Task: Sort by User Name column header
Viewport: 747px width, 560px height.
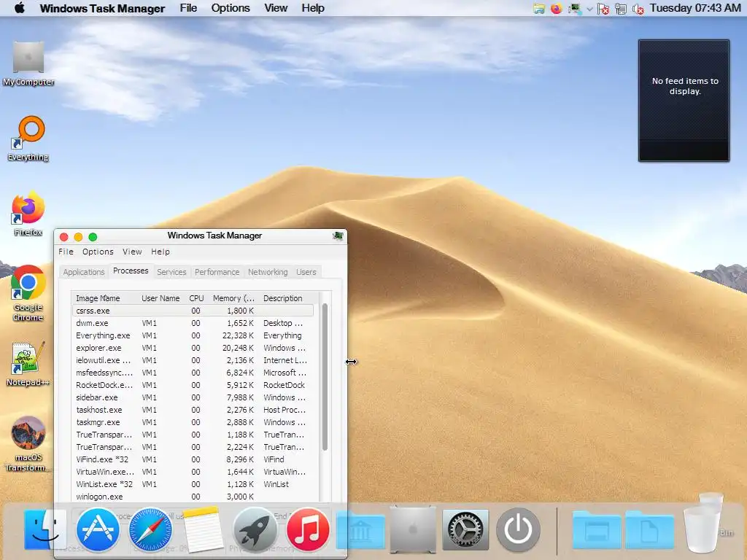Action: pos(160,298)
